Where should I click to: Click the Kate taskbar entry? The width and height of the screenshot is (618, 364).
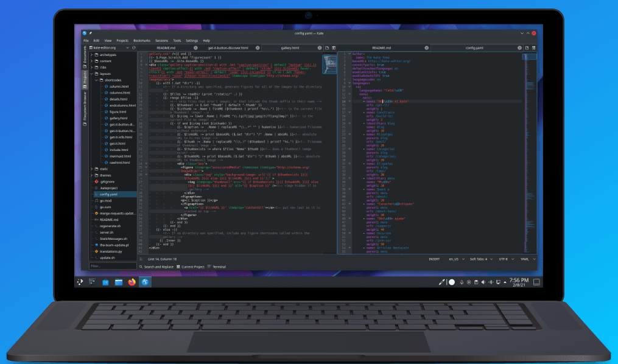(145, 282)
